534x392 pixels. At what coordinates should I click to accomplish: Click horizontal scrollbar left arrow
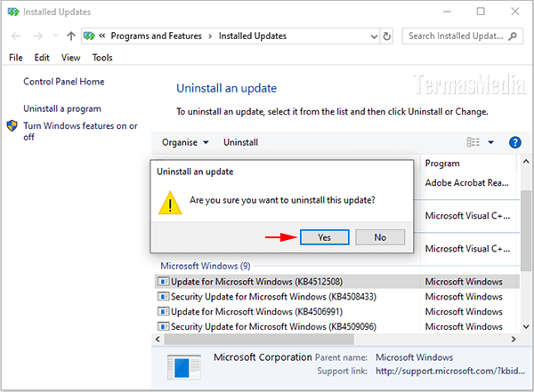pos(158,340)
